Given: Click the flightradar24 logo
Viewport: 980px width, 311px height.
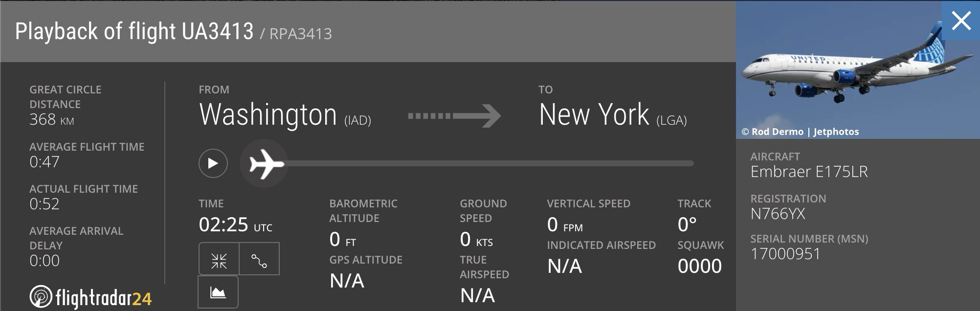Looking at the screenshot, I should point(91,297).
